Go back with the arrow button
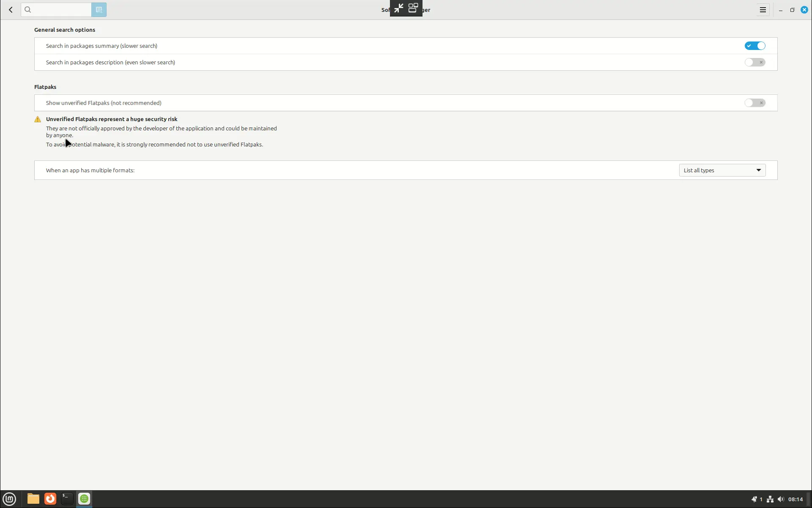 [x=11, y=10]
